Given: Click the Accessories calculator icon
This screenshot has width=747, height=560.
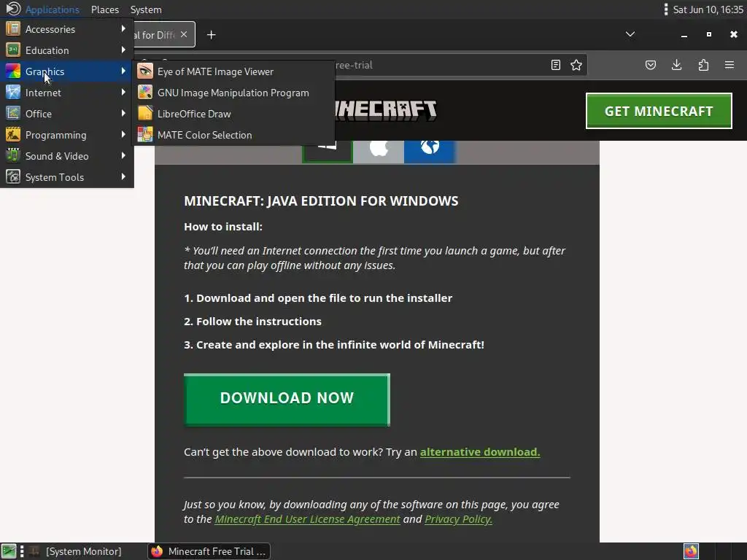Looking at the screenshot, I should click(13, 29).
